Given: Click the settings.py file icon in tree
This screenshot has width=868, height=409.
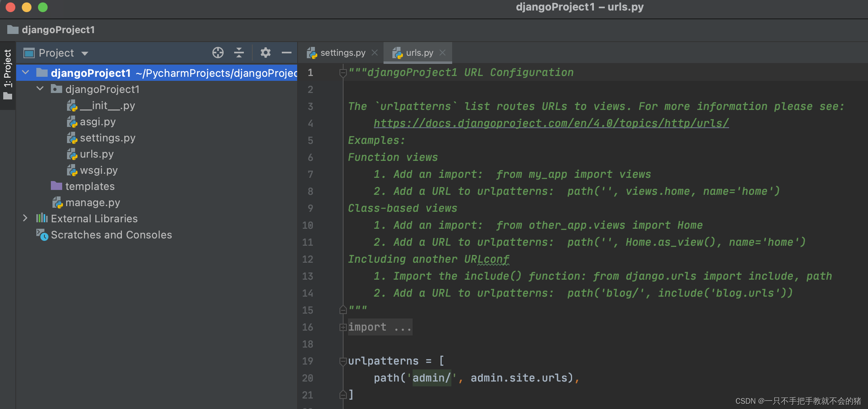Looking at the screenshot, I should coord(72,138).
